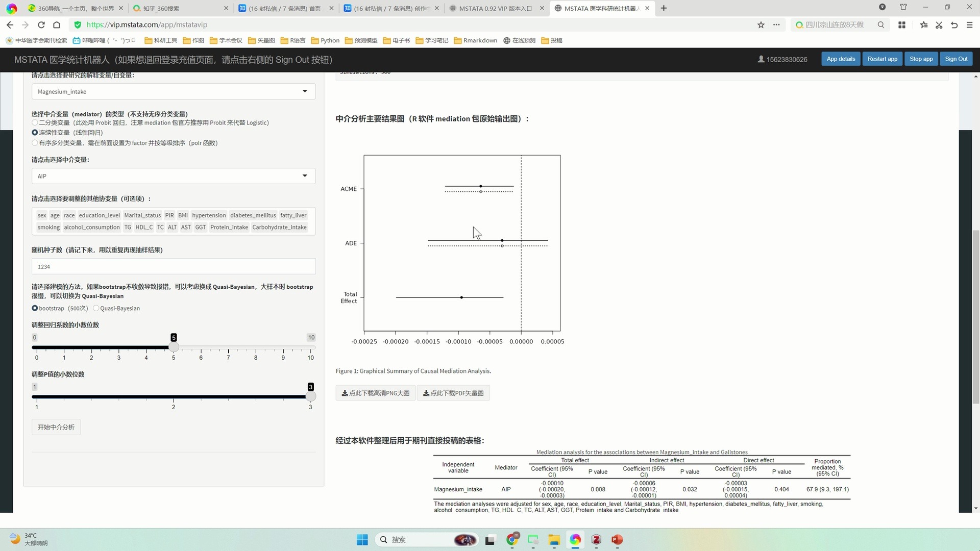Open the weather widget showing 34°C
This screenshot has width=980, height=551.
[x=28, y=539]
